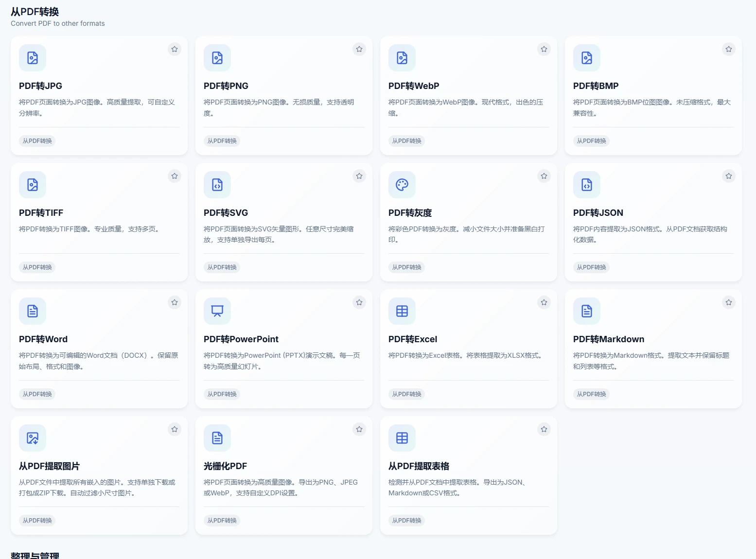Click the PDF转灰度 palette icon
This screenshot has height=559, width=756.
point(402,185)
